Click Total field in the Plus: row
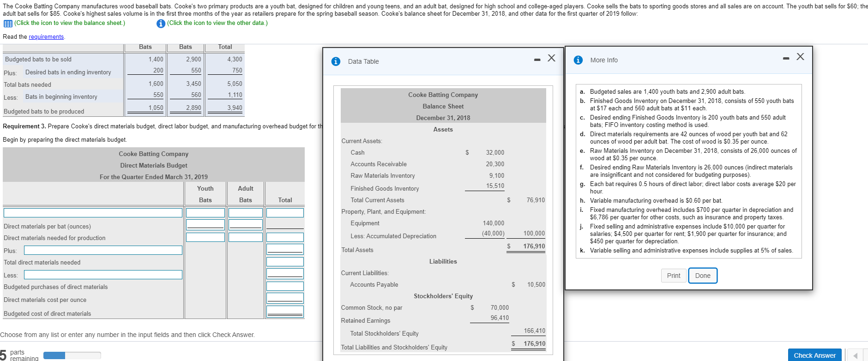868x361 pixels. tap(285, 249)
